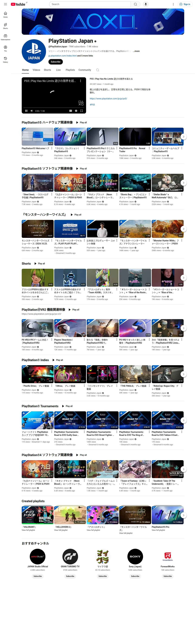Pause the featured PS5 video
Screen dimensions: 195x644
26,111
